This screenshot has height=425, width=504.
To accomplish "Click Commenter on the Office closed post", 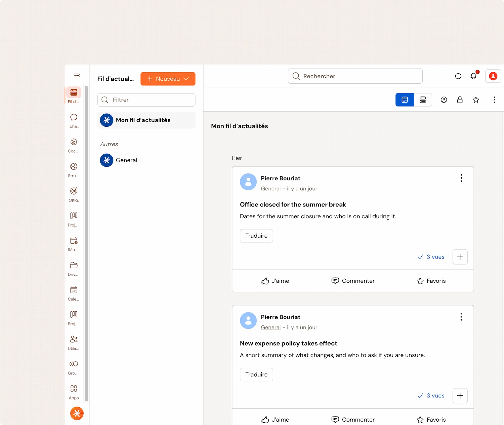I will (x=353, y=281).
